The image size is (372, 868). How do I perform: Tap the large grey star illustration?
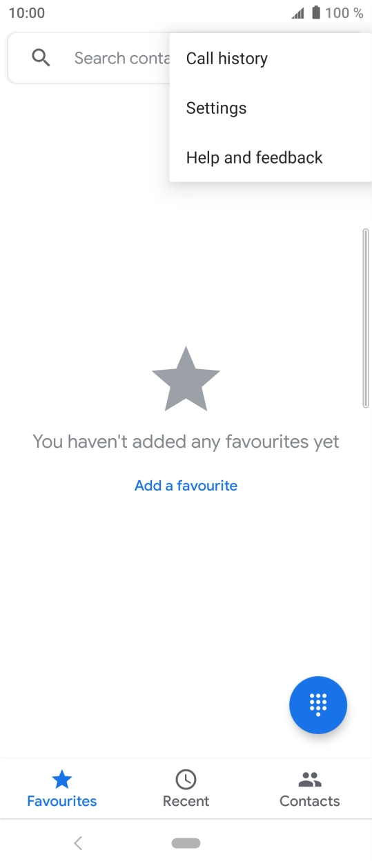[x=186, y=379]
